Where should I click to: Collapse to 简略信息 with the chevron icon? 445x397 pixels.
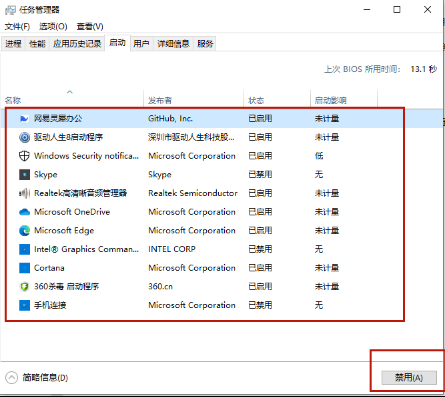click(x=11, y=378)
